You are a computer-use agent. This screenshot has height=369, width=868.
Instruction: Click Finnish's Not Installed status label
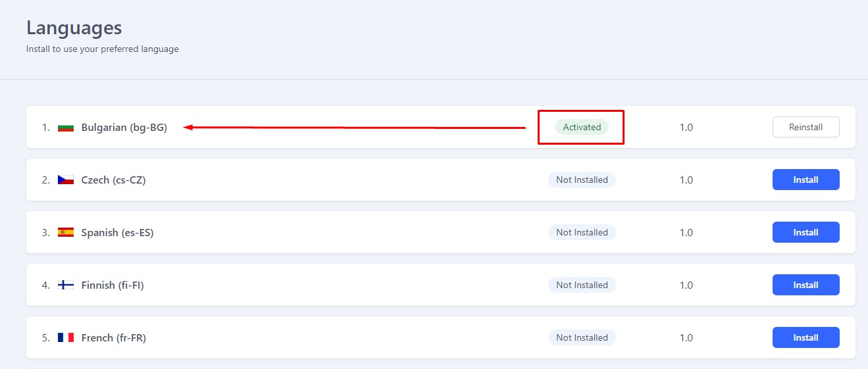tap(582, 285)
